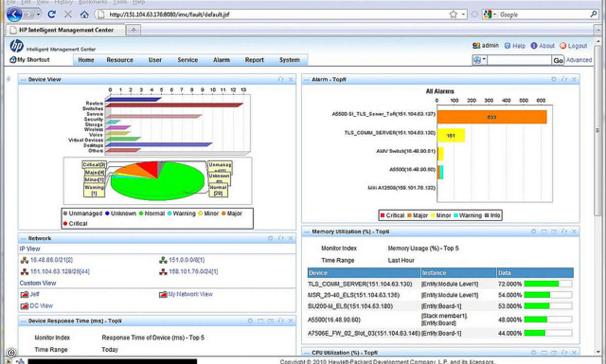Click the orange 633 alarm bar

492,117
